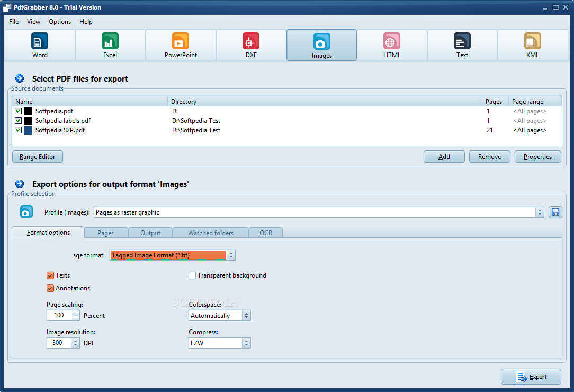
Task: Click the Remove button
Action: [489, 157]
